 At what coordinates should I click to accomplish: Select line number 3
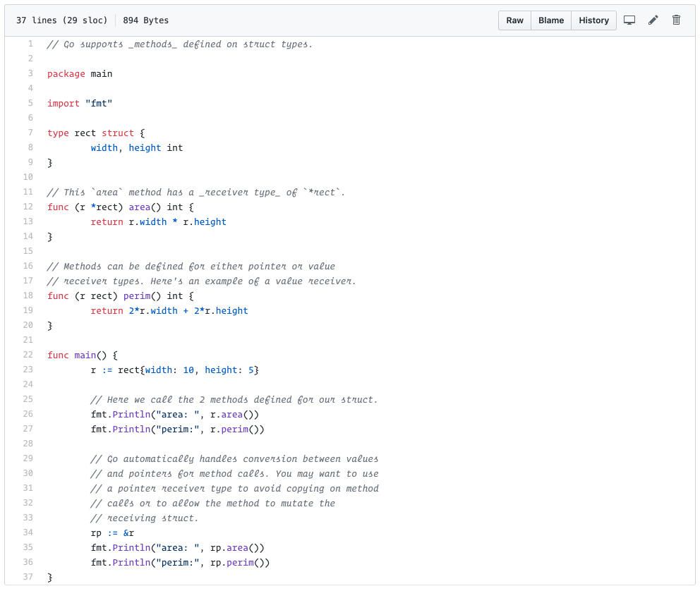(x=30, y=73)
